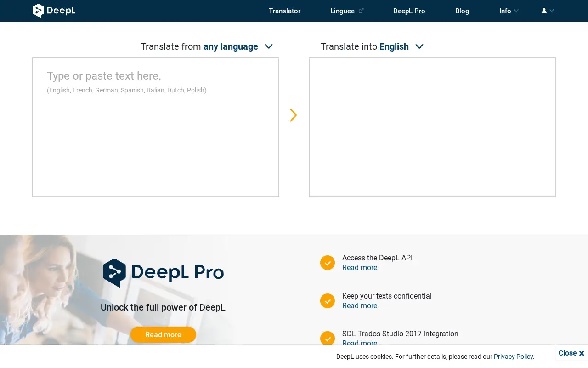Select the 'English' target language label
The height and width of the screenshot is (368, 588).
click(x=394, y=46)
